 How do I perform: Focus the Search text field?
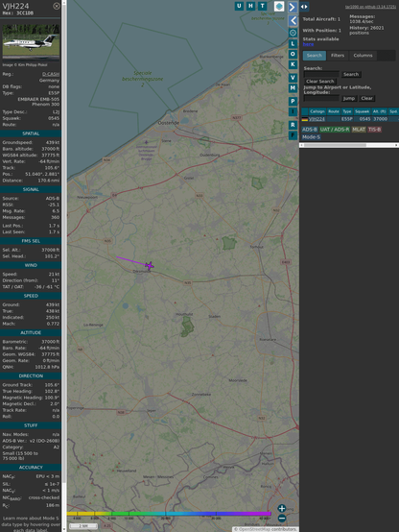coord(321,74)
